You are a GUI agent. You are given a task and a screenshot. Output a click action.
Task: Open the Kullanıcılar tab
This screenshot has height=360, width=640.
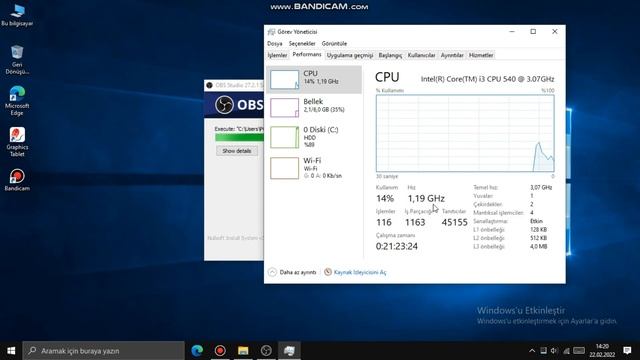(421, 55)
